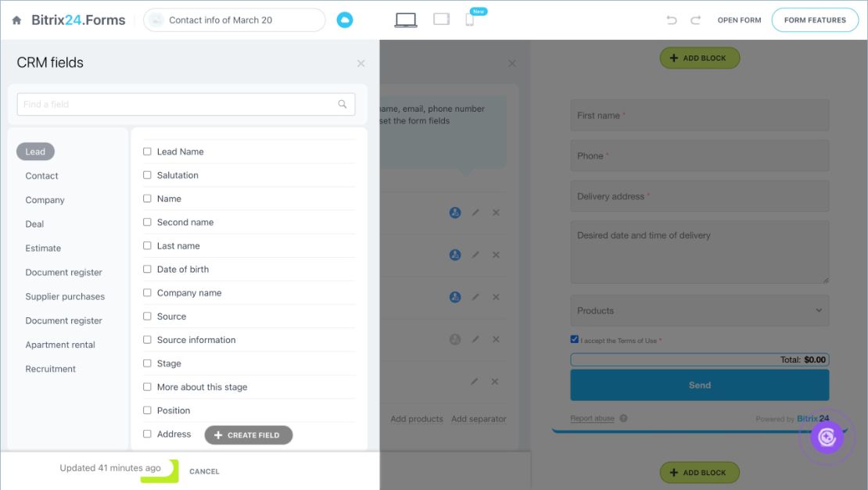This screenshot has height=490, width=868.
Task: Select the Date of birth checkbox
Action: 147,269
